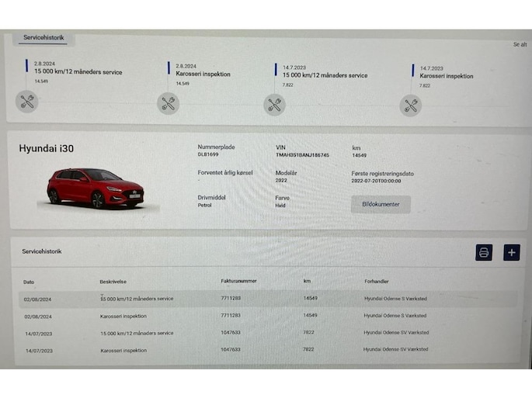
Task: Click the km column header in table
Action: coord(307,281)
